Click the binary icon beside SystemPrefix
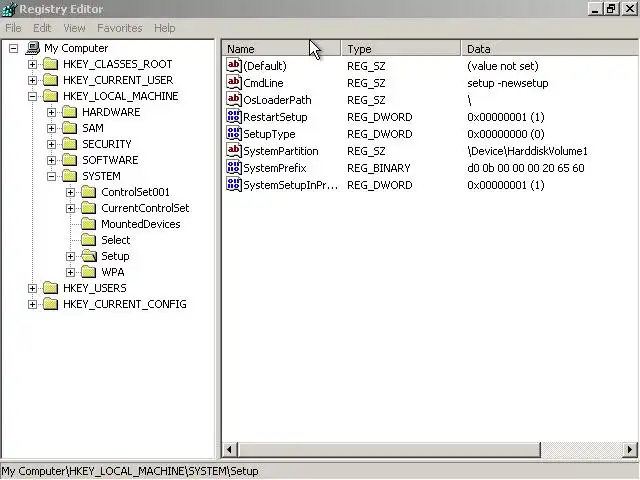The image size is (640, 480). [x=234, y=168]
